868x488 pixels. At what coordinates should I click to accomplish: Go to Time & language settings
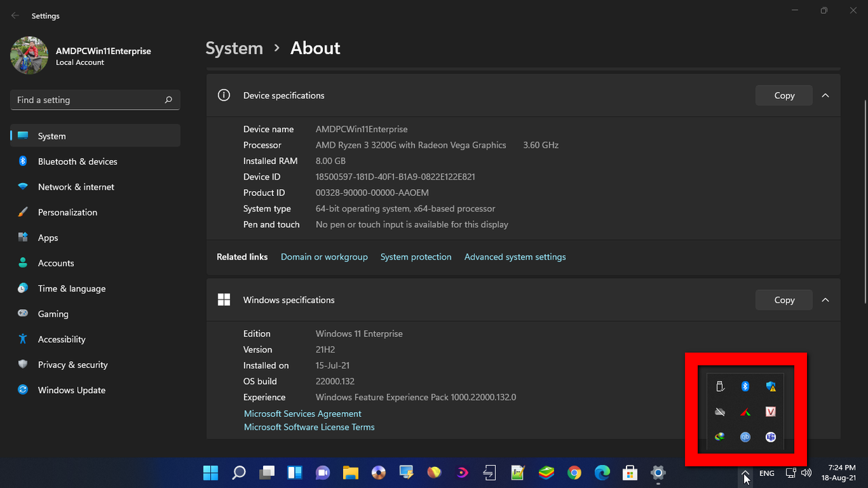coord(96,288)
